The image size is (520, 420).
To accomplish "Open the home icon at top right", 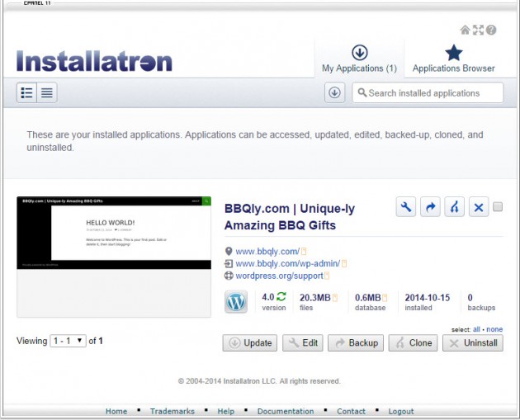I will pos(465,31).
